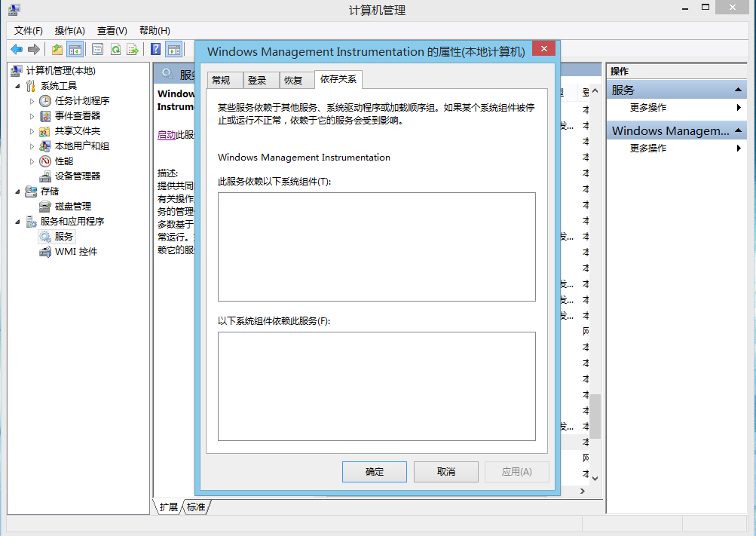
Task: Select 共享文件夹 tree item
Action: click(77, 130)
